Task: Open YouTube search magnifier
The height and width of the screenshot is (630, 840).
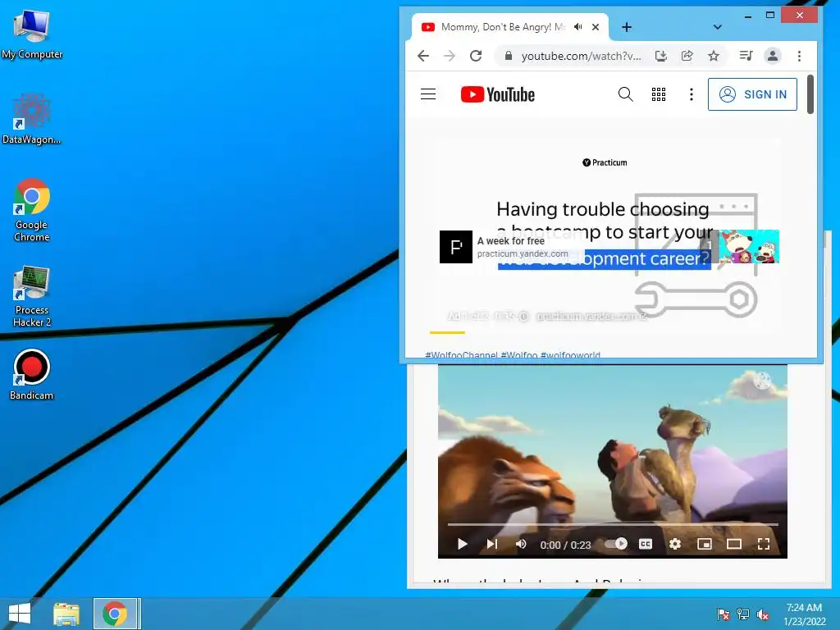Action: coord(625,94)
